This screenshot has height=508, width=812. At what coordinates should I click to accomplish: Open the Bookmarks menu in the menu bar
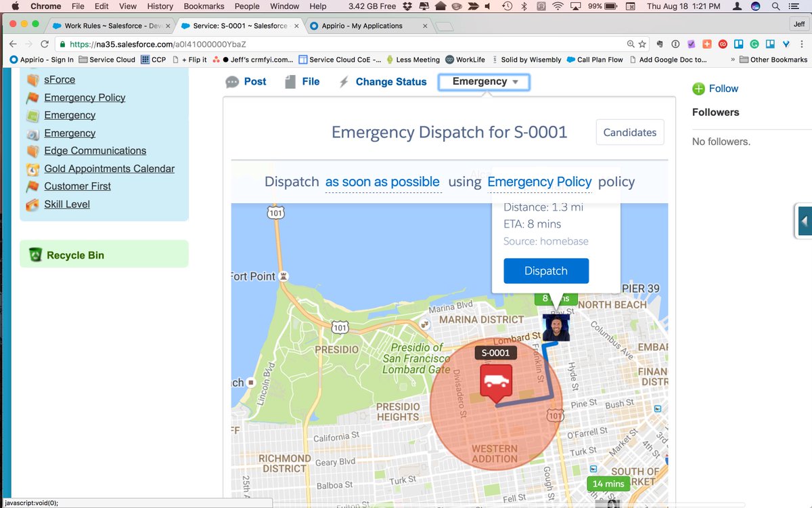tap(204, 6)
